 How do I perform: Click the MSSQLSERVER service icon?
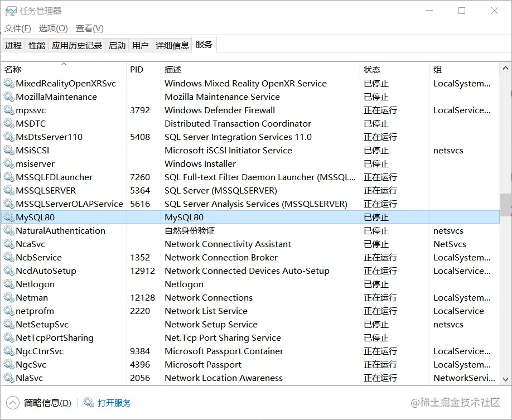tap(9, 190)
